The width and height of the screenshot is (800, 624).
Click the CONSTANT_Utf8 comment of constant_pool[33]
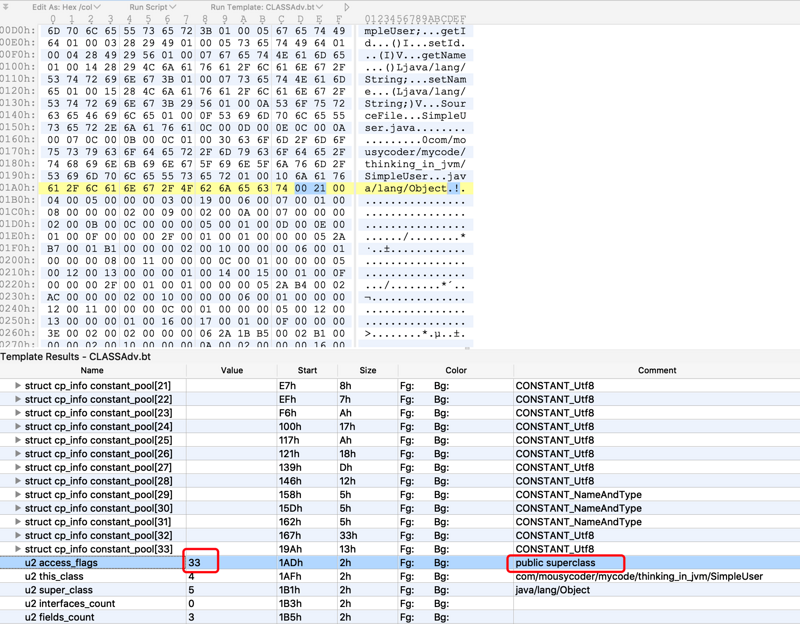555,549
